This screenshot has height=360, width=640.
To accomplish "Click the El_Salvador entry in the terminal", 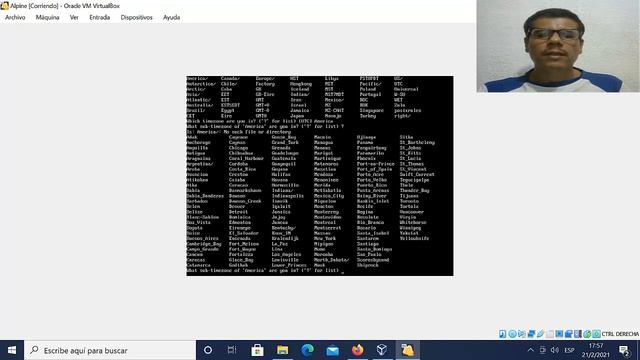I will 244,233.
